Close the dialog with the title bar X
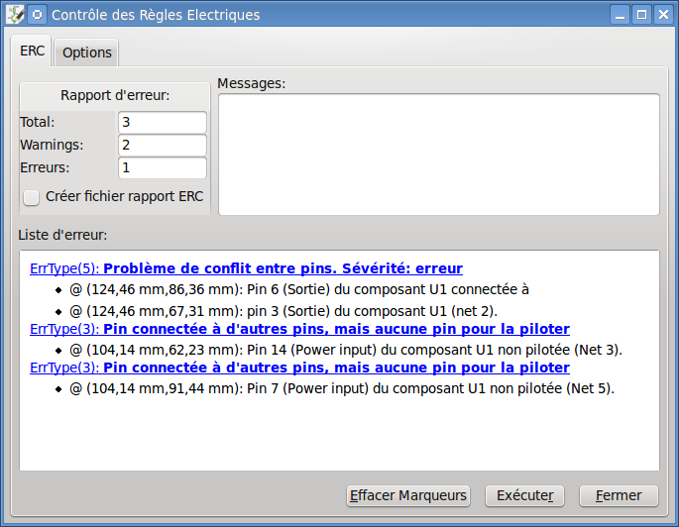 click(x=663, y=15)
